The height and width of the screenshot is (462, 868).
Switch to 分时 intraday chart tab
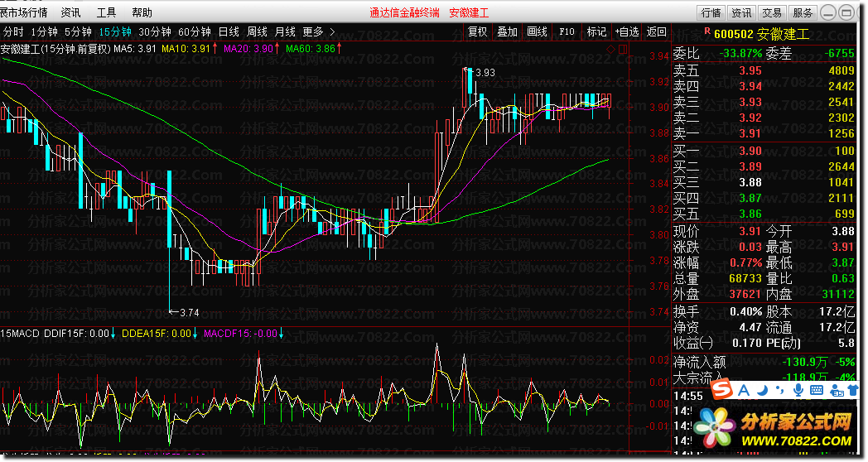coord(13,31)
